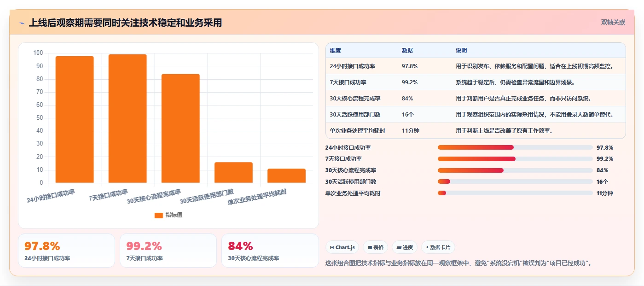Click x-axis label 24小时接口成功率 under chart
Image resolution: width=644 pixels, height=286 pixels.
pyautogui.click(x=51, y=196)
